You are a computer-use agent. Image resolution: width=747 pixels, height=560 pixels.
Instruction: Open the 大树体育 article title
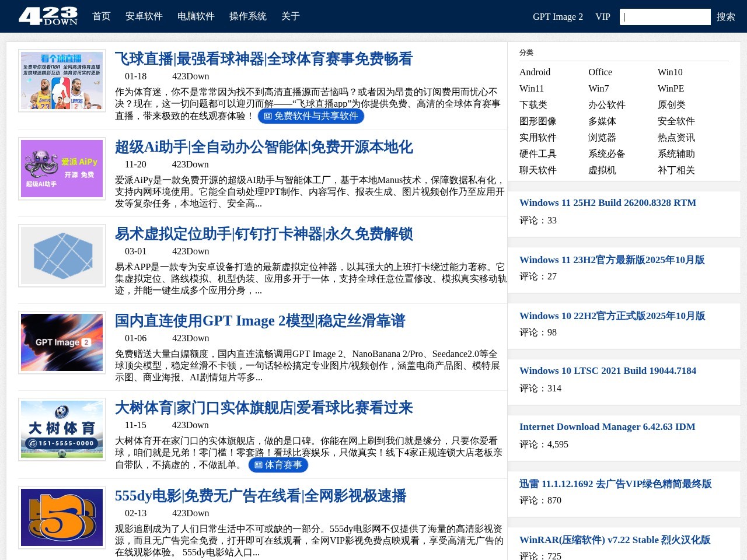[x=264, y=408]
